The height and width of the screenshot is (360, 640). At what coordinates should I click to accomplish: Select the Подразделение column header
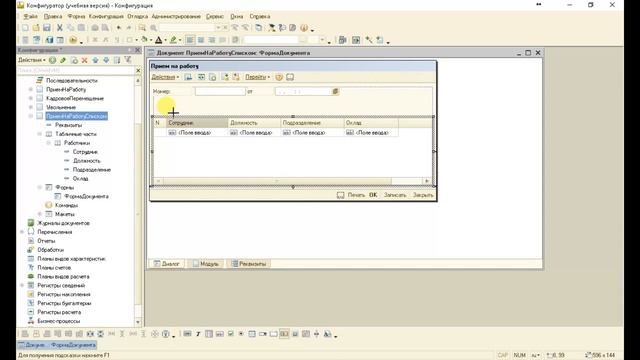(312, 123)
